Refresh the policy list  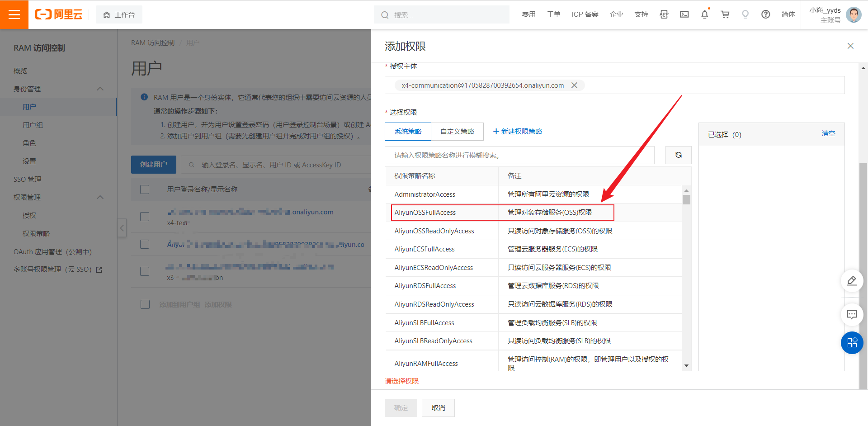(679, 155)
